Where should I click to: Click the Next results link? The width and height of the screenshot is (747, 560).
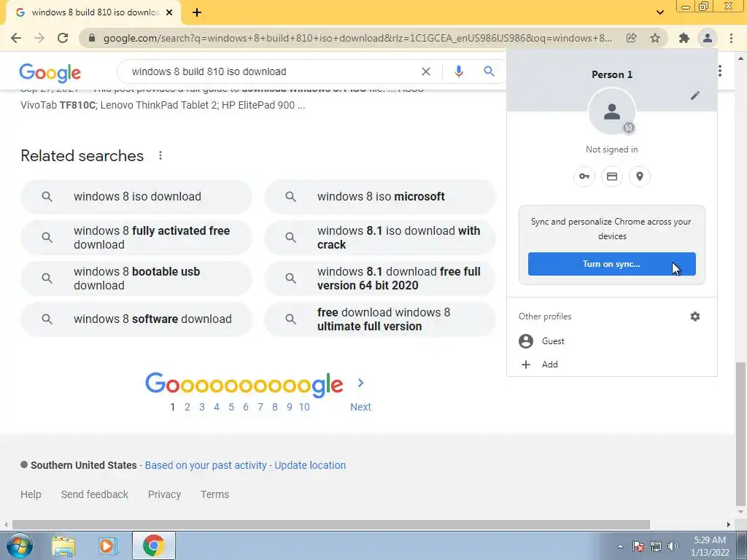coord(360,407)
